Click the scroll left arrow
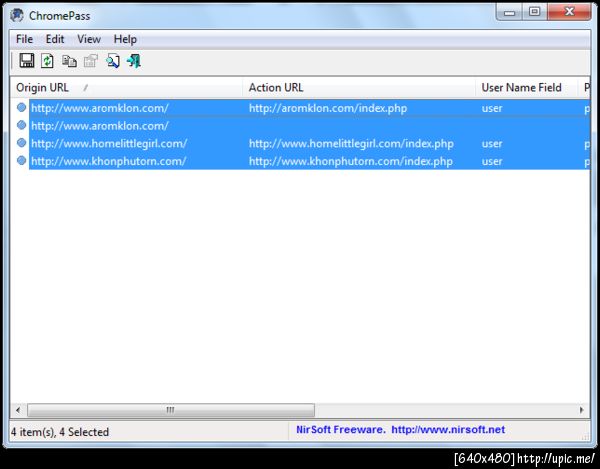Viewport: 600px width, 469px height. 18,410
